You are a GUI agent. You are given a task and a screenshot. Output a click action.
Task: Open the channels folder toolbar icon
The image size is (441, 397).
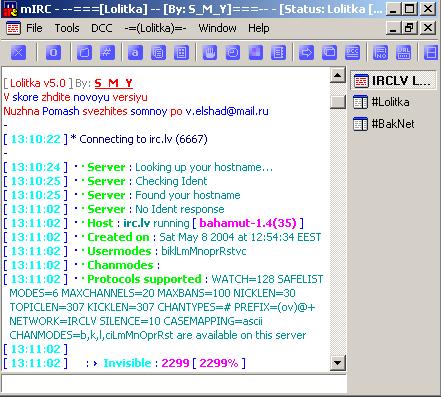click(x=84, y=52)
